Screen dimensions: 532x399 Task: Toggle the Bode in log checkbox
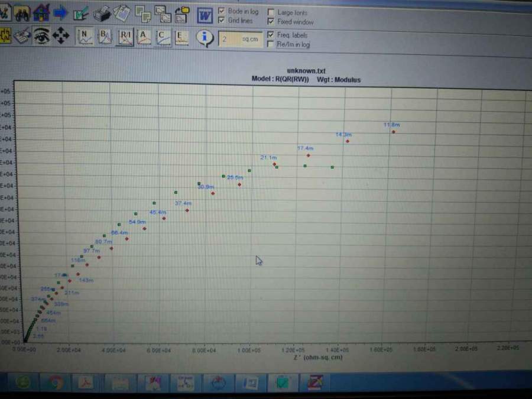click(x=222, y=11)
